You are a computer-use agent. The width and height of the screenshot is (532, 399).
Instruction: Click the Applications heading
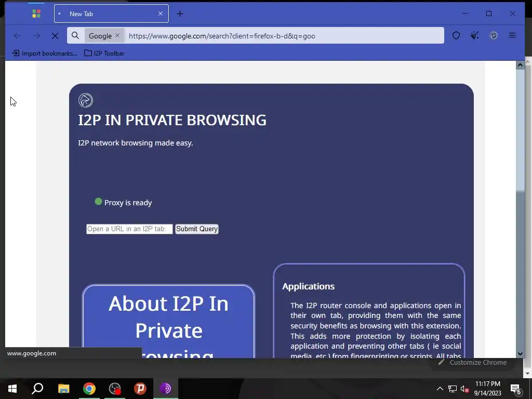309,286
